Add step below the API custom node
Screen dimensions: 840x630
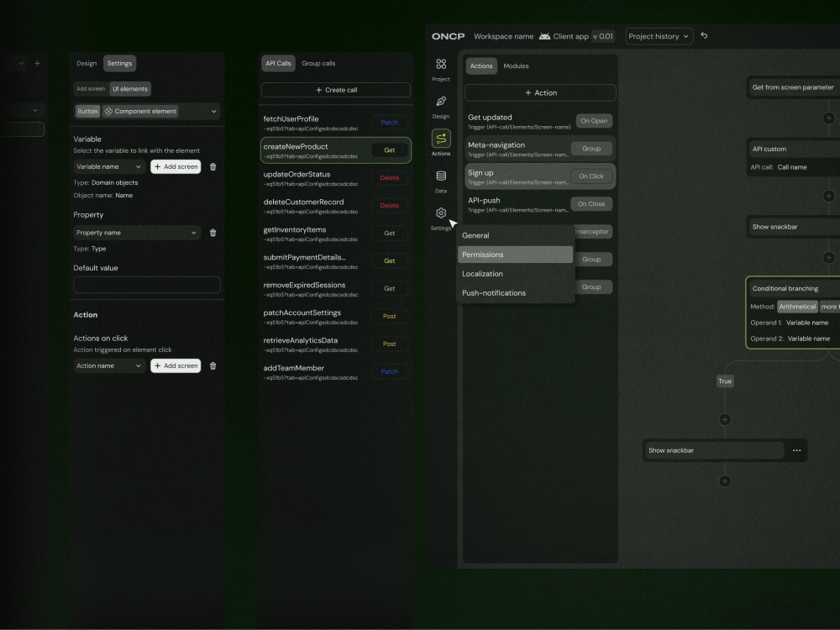point(829,196)
